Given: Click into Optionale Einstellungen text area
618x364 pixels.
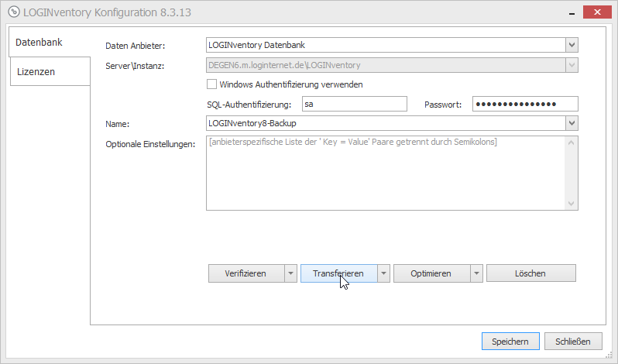Looking at the screenshot, I should click(x=386, y=173).
